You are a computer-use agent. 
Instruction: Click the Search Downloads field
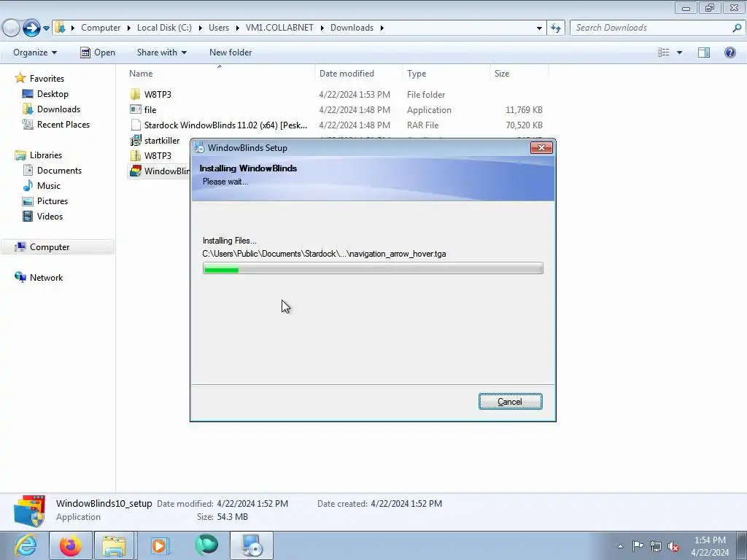[x=651, y=28]
